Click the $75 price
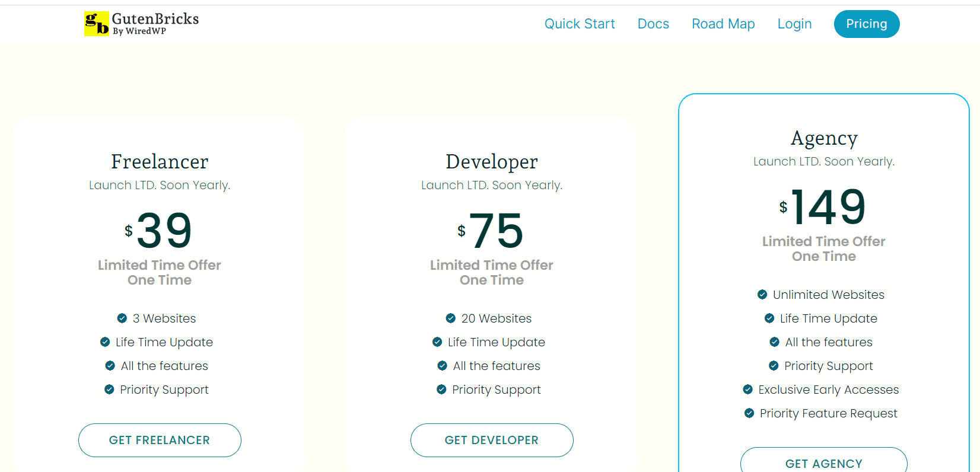Image resolution: width=980 pixels, height=472 pixels. click(x=491, y=230)
